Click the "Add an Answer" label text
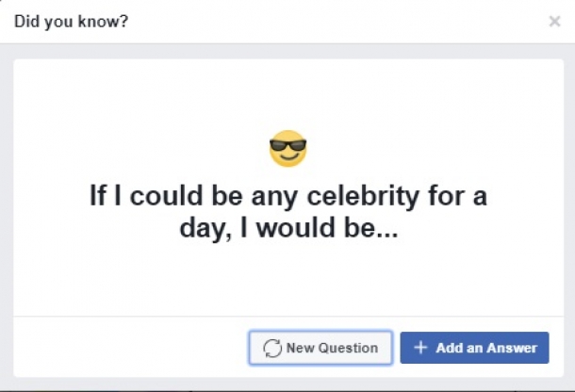 486,348
